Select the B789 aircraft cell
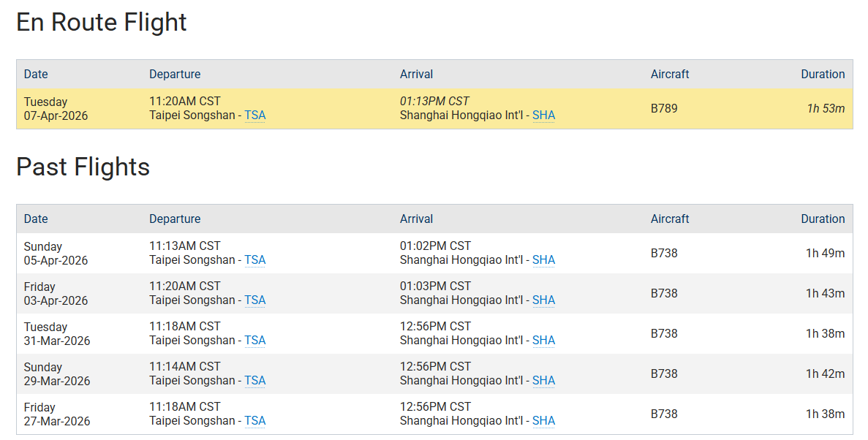Image resolution: width=868 pixels, height=440 pixels. (x=664, y=109)
